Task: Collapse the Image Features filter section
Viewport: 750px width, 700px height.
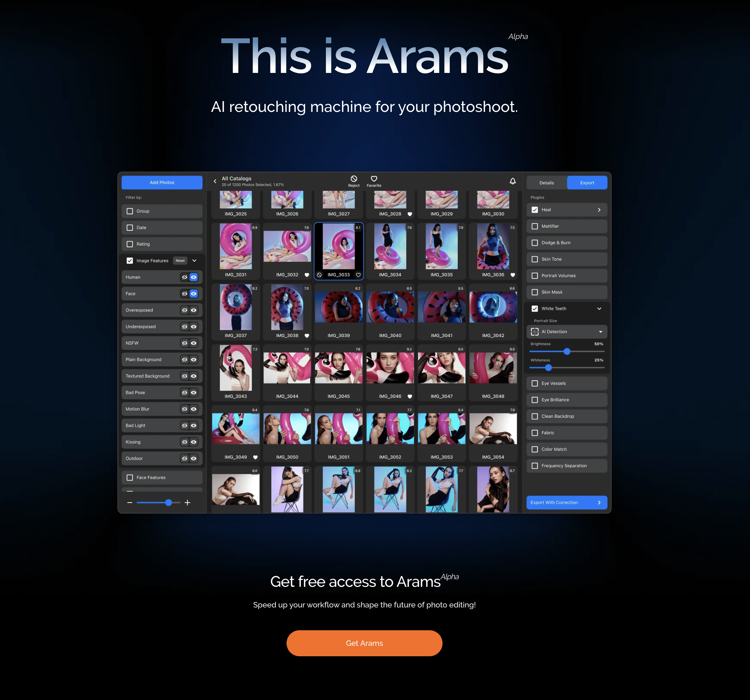Action: 194,261
